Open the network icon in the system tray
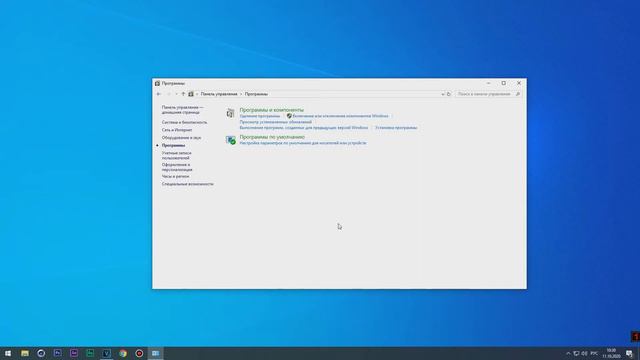Viewport: 640px width, 360px height. [576, 353]
